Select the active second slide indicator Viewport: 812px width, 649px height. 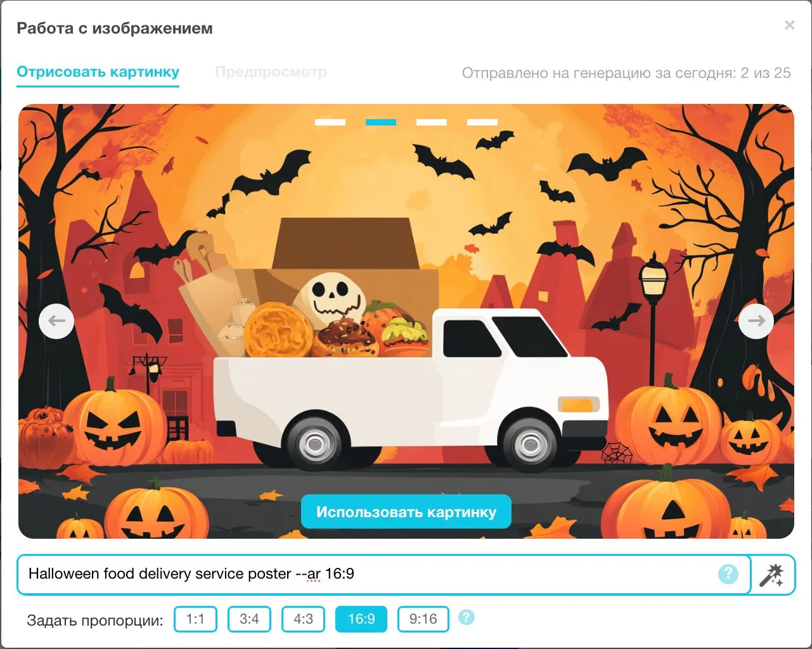click(381, 122)
